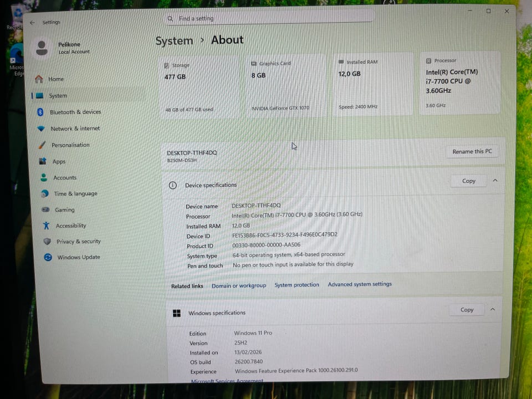Screen dimensions: 532x399
Task: Click the Accounts person icon
Action: click(44, 177)
